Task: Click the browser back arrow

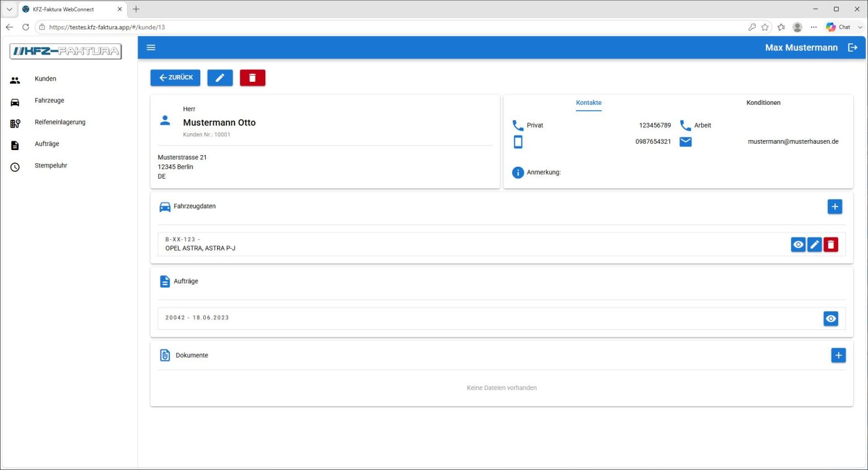Action: click(9, 27)
